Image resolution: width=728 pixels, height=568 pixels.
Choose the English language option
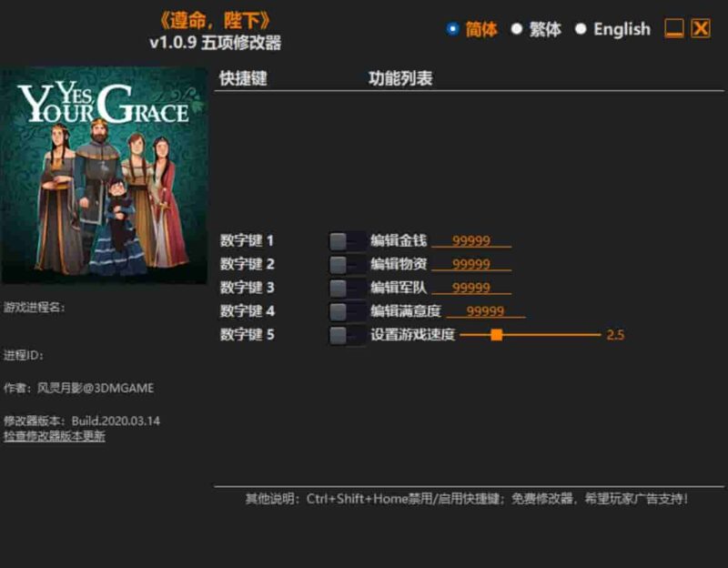point(580,29)
